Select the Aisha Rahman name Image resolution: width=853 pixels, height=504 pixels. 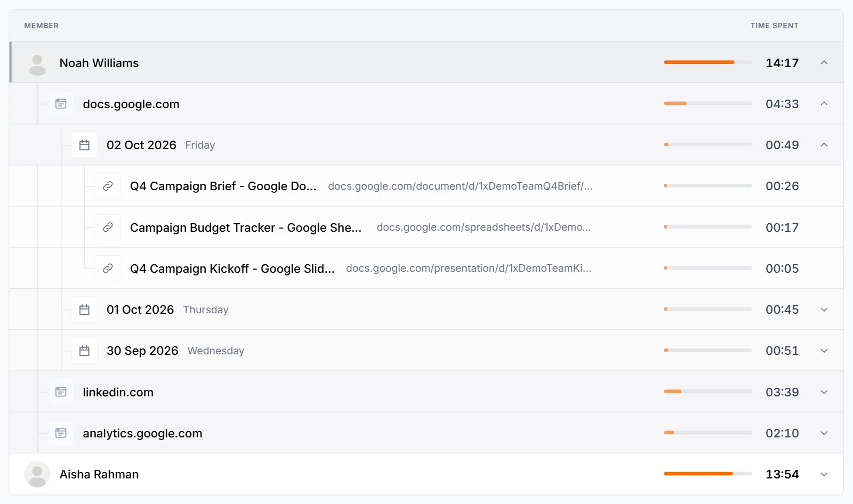[x=99, y=474]
